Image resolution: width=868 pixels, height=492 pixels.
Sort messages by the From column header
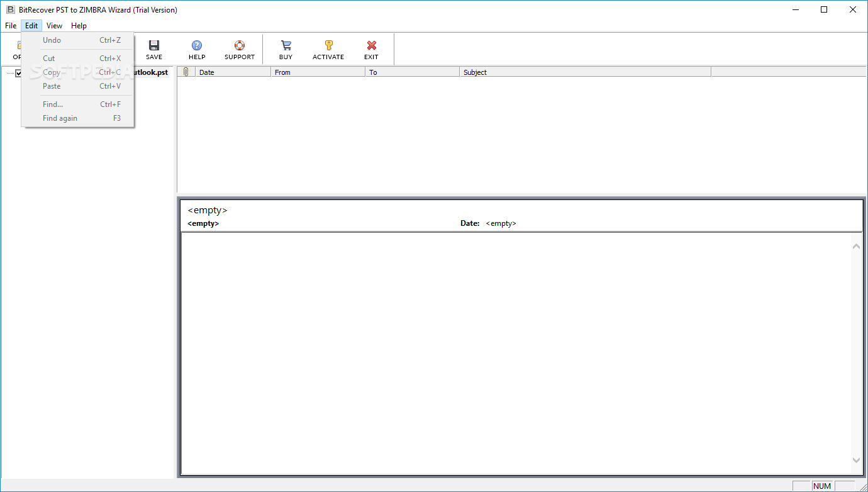point(318,72)
